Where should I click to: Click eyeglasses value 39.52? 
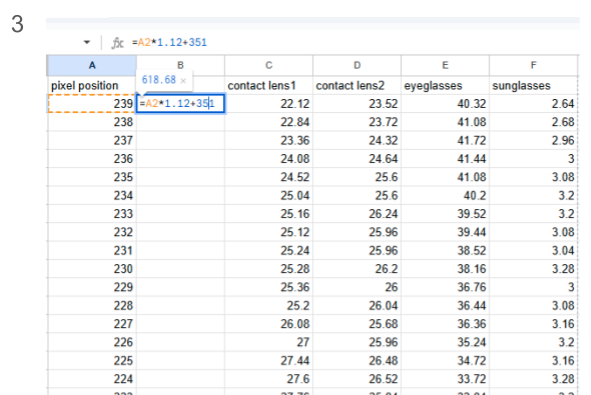[x=445, y=214]
